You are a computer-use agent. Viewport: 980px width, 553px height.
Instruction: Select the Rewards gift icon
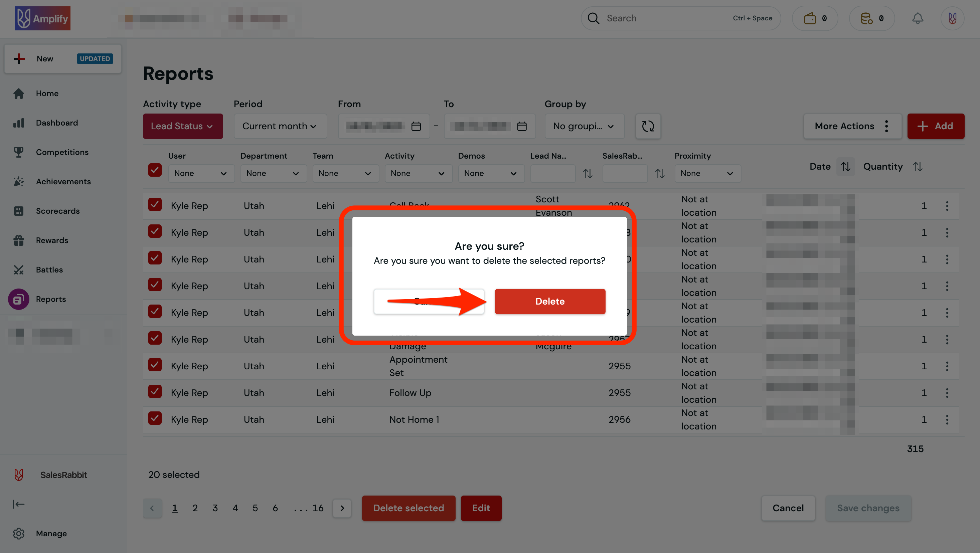(19, 240)
